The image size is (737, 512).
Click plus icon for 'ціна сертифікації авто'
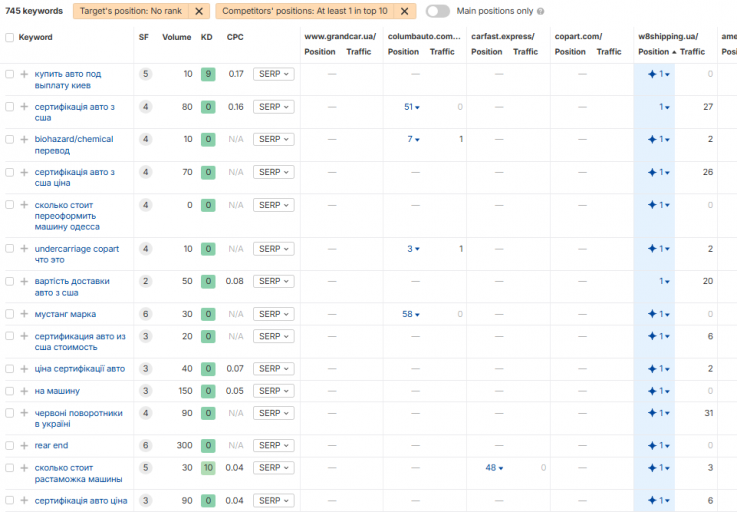pos(24,369)
